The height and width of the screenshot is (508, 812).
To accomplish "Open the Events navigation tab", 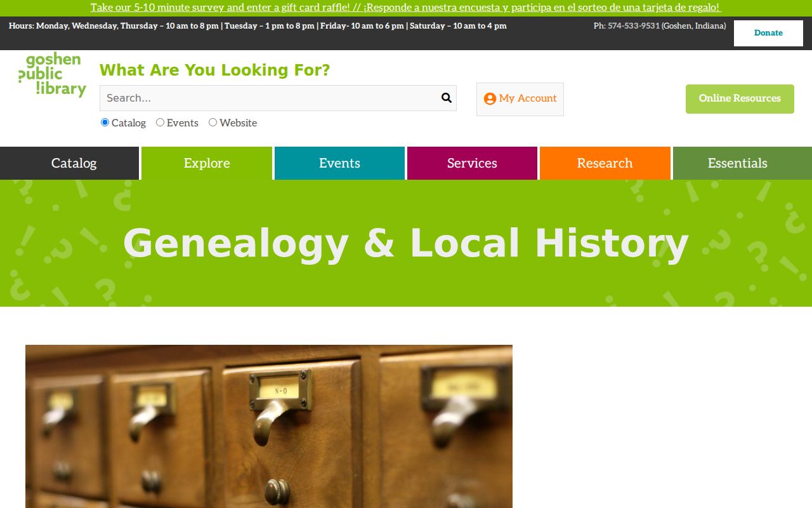I will pos(339,163).
